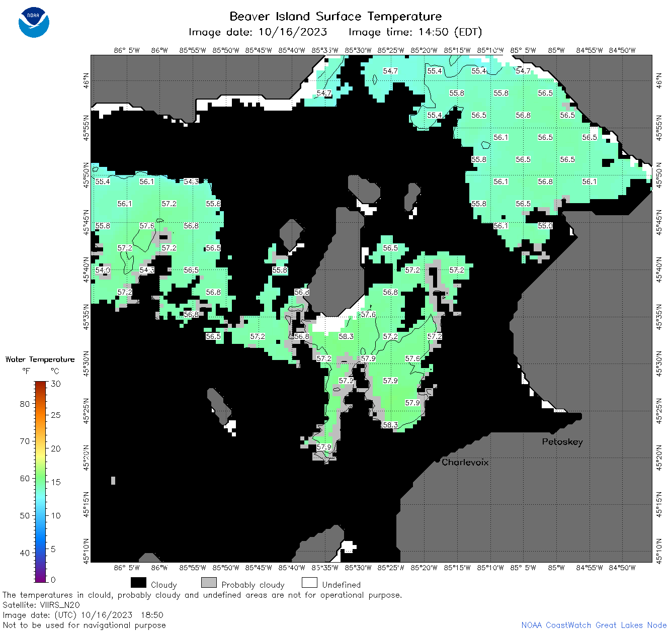Click the 55.0 temperature reading
This screenshot has width=672, height=633.
[545, 226]
